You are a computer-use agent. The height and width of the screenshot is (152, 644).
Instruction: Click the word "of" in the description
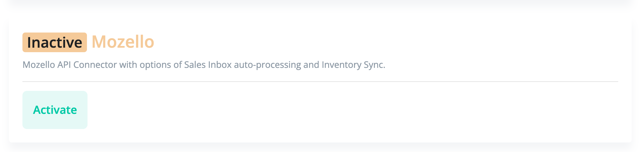tap(178, 65)
